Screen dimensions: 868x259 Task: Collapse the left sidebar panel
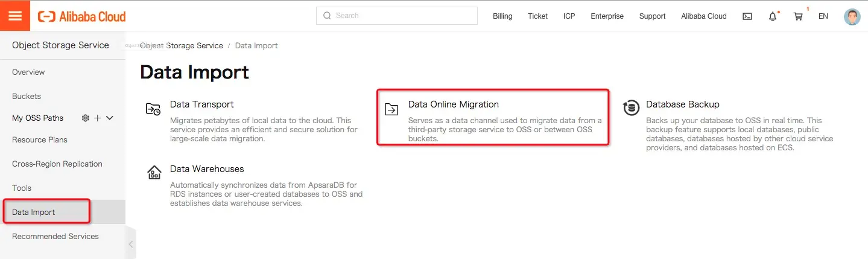pyautogui.click(x=130, y=245)
